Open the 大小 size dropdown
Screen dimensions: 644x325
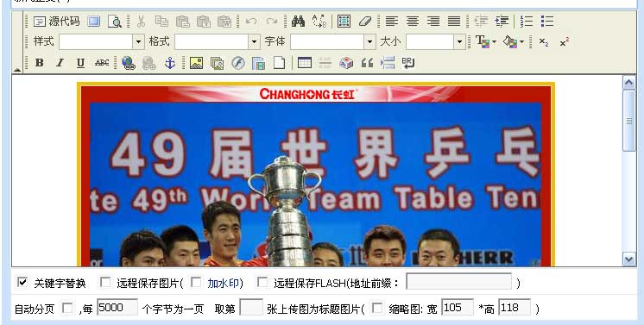(459, 41)
